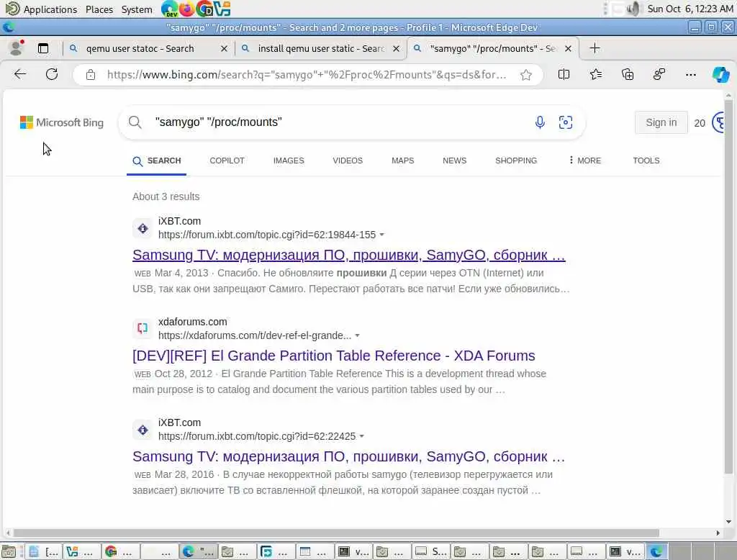
Task: Open the IMAGES search tab
Action: click(289, 161)
